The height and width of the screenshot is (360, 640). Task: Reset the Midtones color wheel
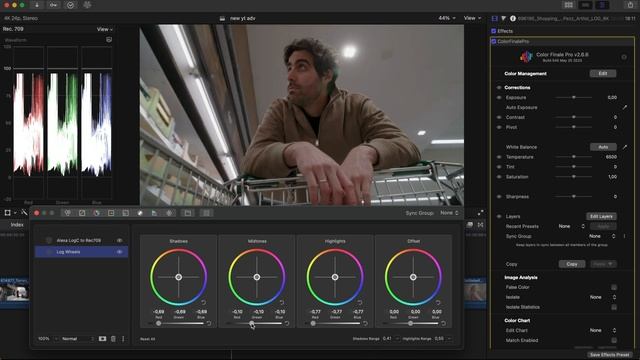[x=282, y=302]
